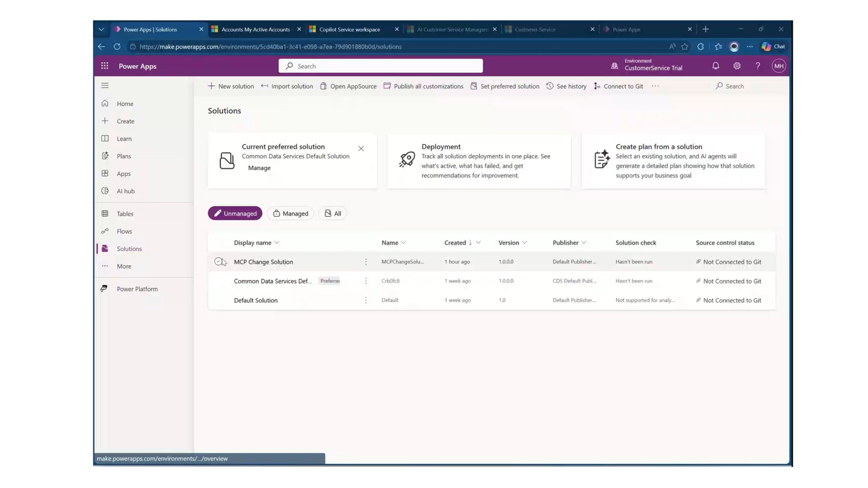
Task: Click See history in the command bar
Action: pyautogui.click(x=566, y=86)
